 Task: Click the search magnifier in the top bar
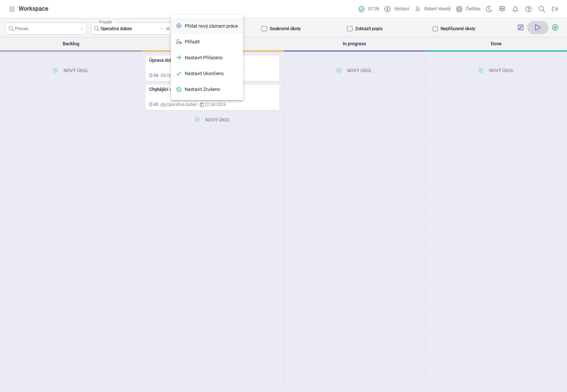click(542, 9)
